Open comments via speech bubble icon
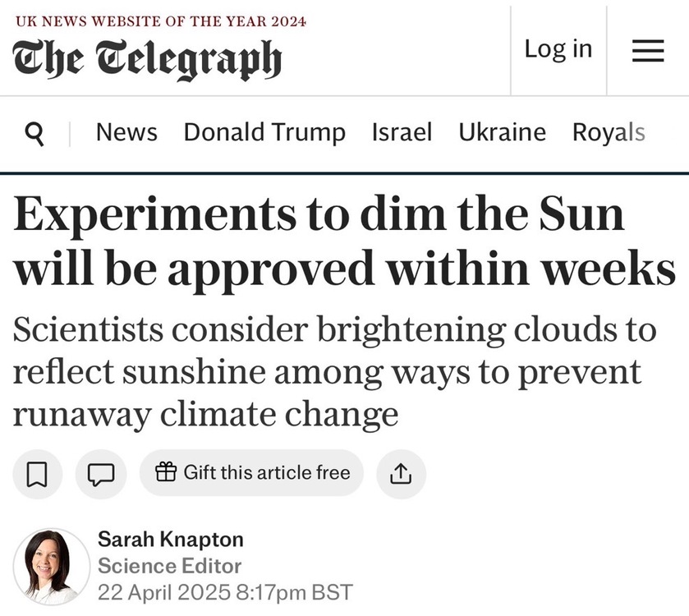The height and width of the screenshot is (616, 689). pyautogui.click(x=101, y=474)
